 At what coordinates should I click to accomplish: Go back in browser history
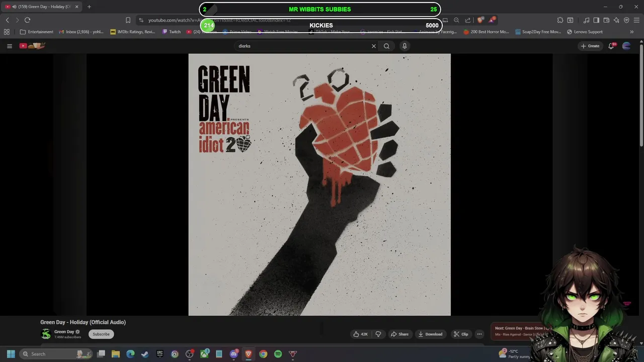pyautogui.click(x=7, y=20)
